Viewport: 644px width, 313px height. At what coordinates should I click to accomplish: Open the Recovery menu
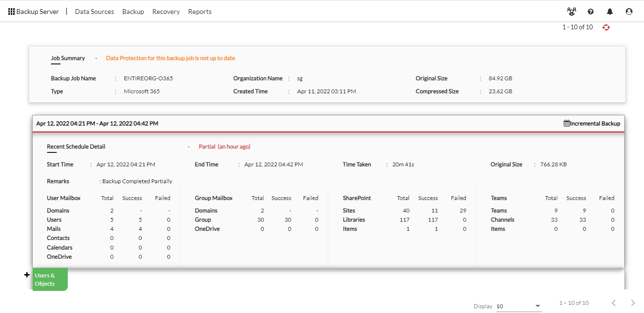point(166,12)
